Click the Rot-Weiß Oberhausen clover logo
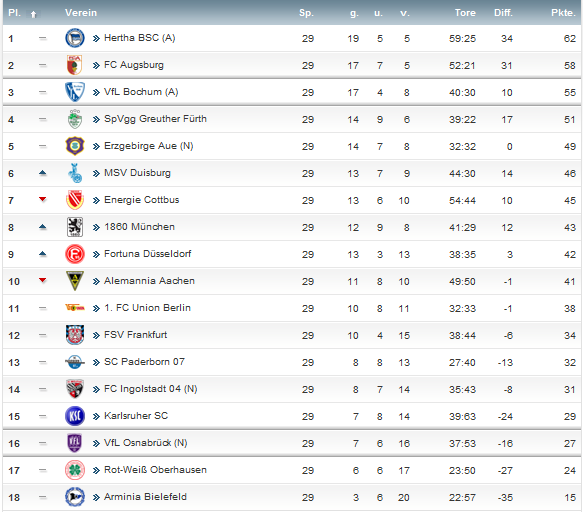 click(x=75, y=470)
